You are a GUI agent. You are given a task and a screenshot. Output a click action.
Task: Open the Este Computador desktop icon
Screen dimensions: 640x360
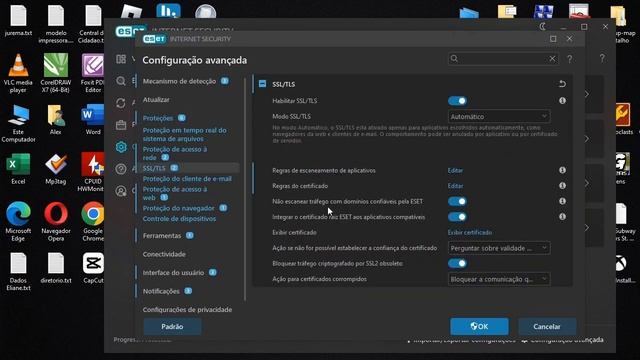(x=18, y=123)
